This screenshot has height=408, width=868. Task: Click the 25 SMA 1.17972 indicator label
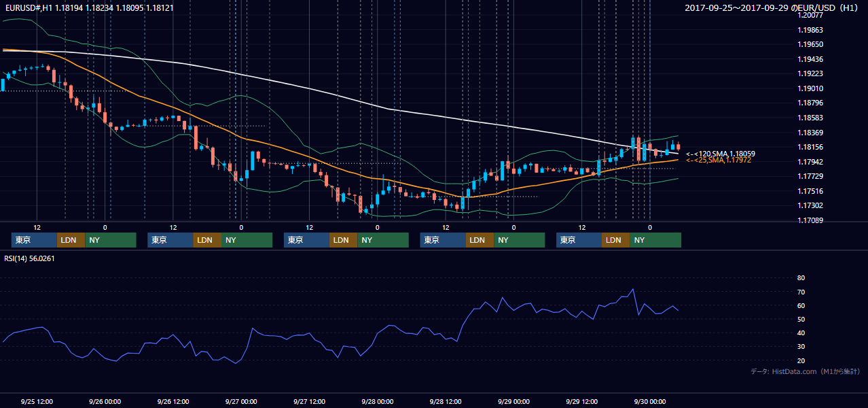tap(719, 160)
